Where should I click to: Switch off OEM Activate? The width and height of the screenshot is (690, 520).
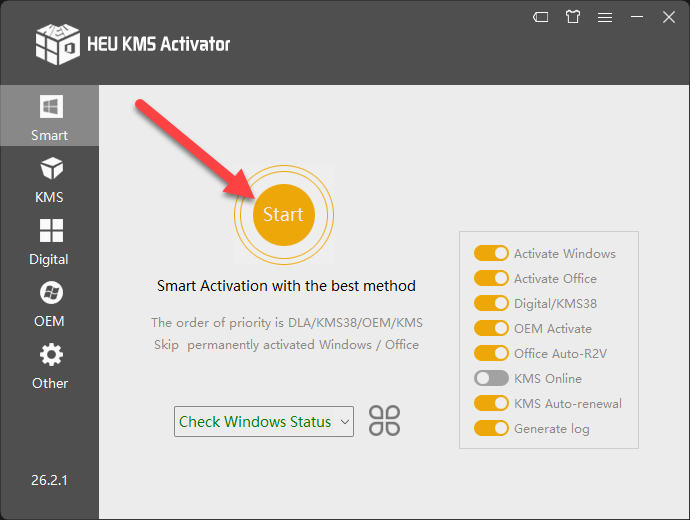491,328
